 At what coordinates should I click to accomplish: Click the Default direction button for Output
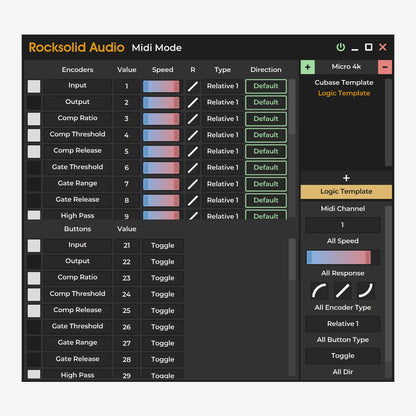tap(266, 103)
